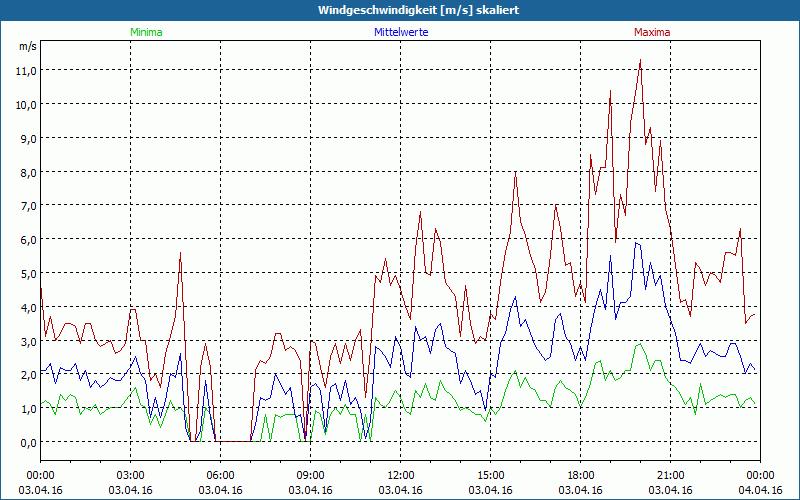Click the "9,0" y-axis value
The image size is (800, 500).
click(29, 138)
